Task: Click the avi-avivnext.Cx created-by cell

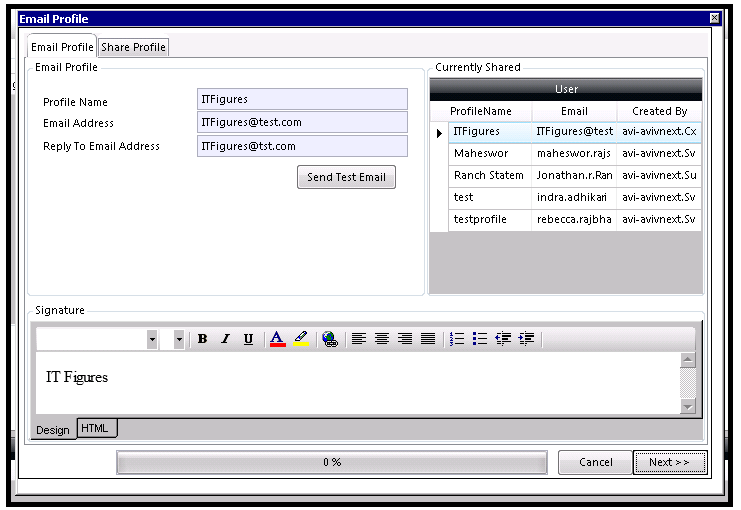Action: [659, 132]
